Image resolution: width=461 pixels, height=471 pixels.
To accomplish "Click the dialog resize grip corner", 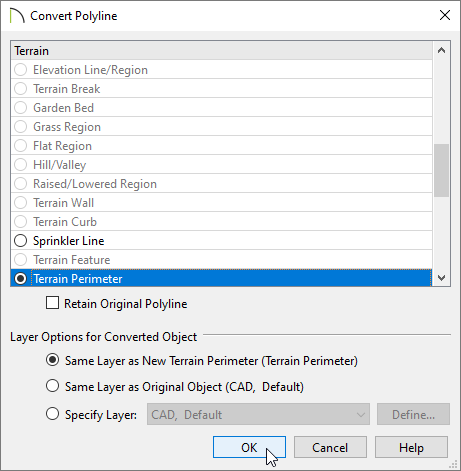I will click(x=453, y=464).
